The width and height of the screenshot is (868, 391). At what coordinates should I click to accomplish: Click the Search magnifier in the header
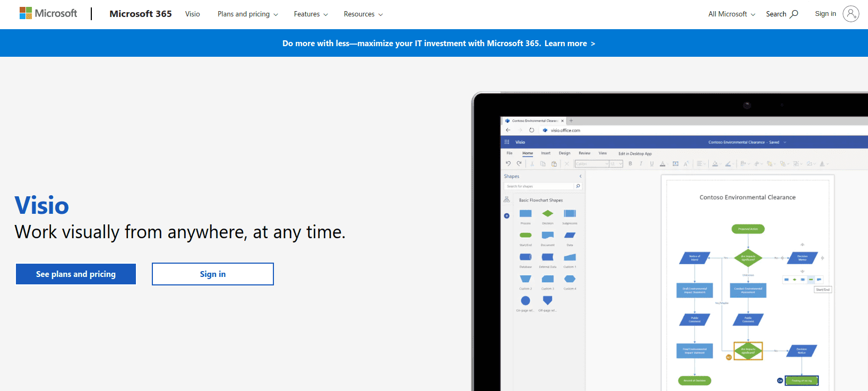[794, 14]
